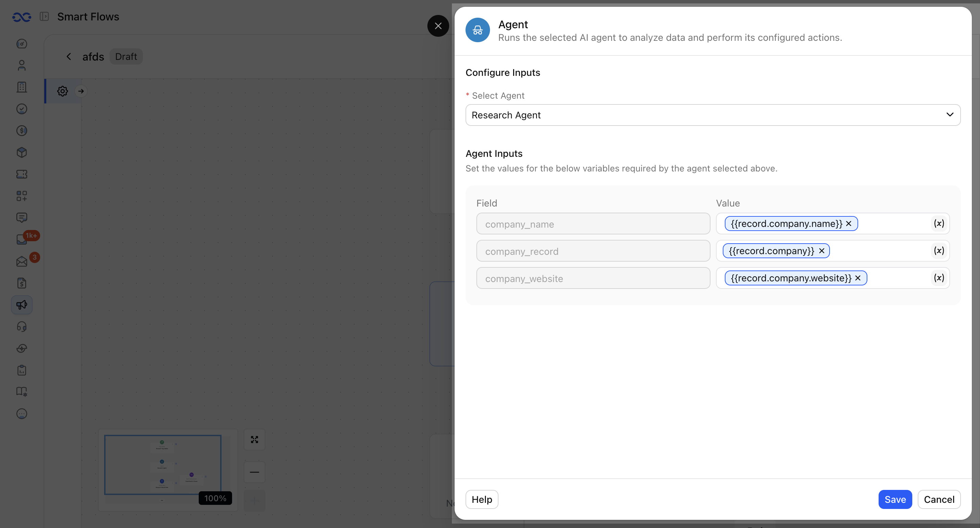Open the book settings sidebar icon
This screenshot has width=980, height=528.
(22, 392)
